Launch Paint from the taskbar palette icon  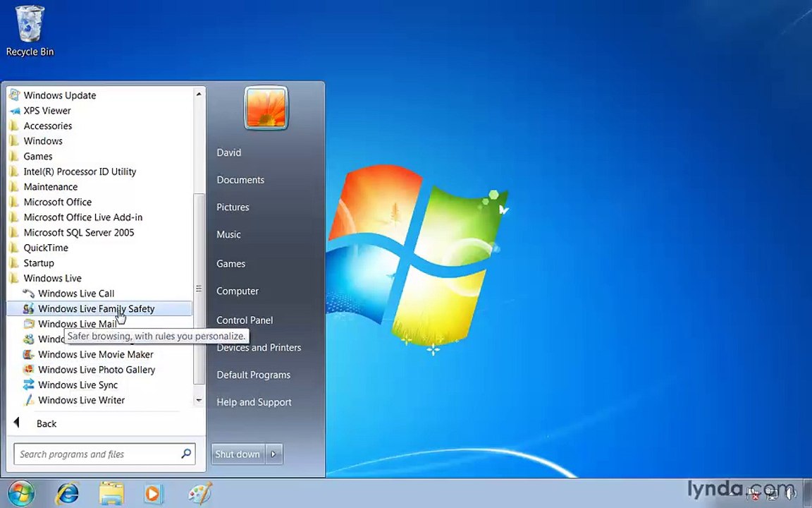pyautogui.click(x=199, y=493)
